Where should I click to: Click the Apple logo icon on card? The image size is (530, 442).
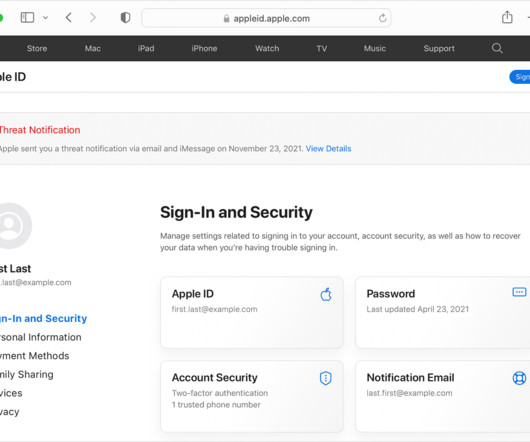pyautogui.click(x=326, y=294)
